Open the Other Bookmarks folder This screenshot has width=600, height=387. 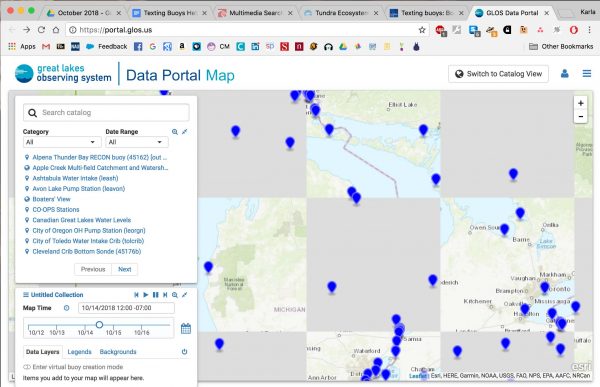(561, 47)
